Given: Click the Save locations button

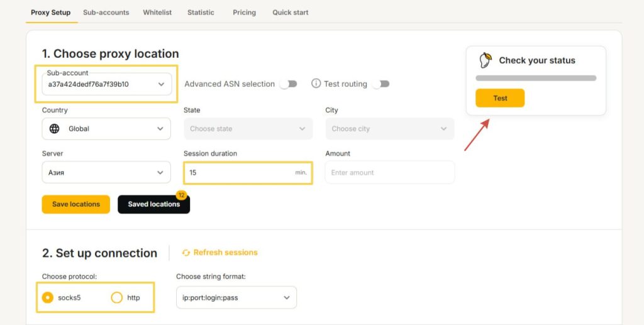Looking at the screenshot, I should tap(76, 204).
